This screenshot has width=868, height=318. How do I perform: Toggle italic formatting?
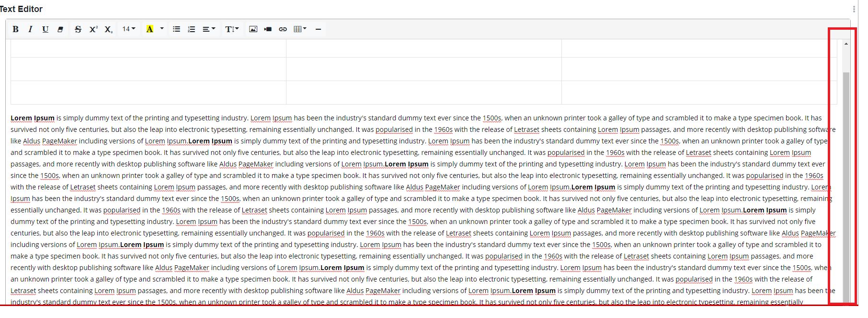[31, 29]
